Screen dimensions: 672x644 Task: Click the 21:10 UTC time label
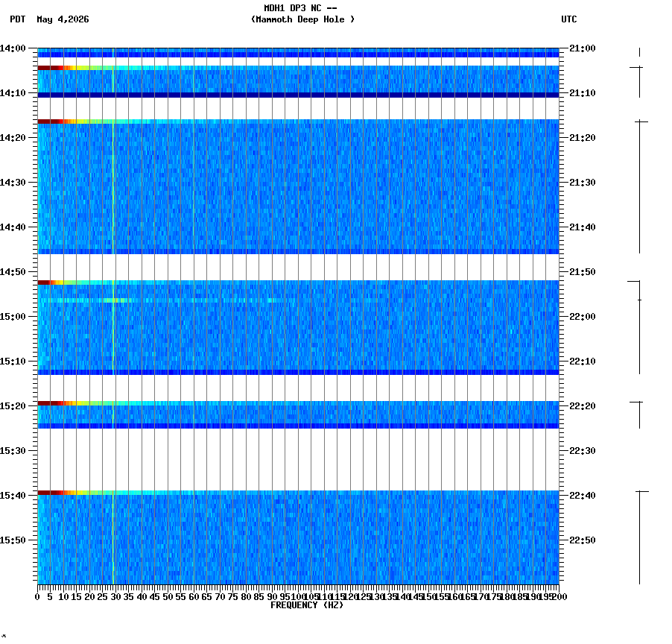tap(583, 93)
